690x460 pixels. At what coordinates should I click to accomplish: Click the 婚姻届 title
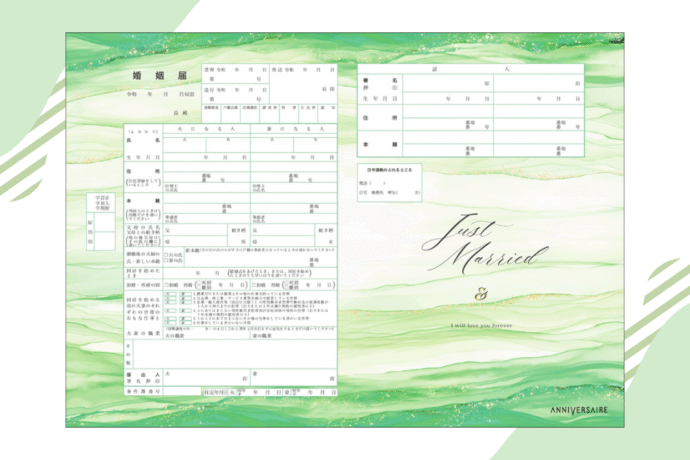pos(160,76)
